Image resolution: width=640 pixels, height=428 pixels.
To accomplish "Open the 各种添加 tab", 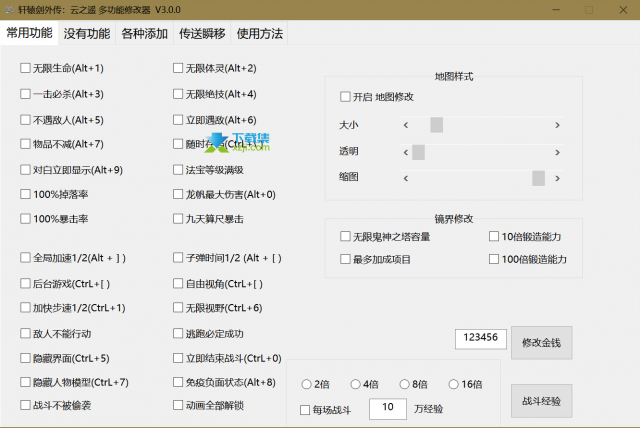I will (144, 33).
